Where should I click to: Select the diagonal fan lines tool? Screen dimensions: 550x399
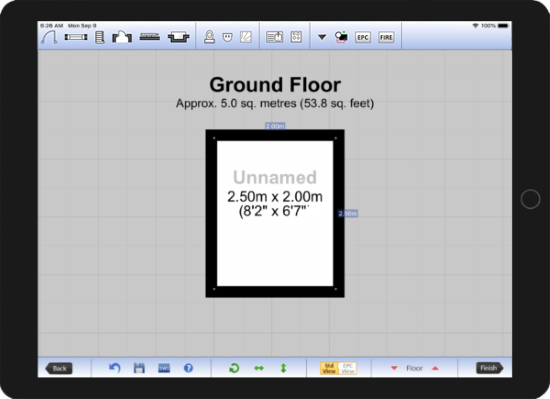(x=246, y=37)
